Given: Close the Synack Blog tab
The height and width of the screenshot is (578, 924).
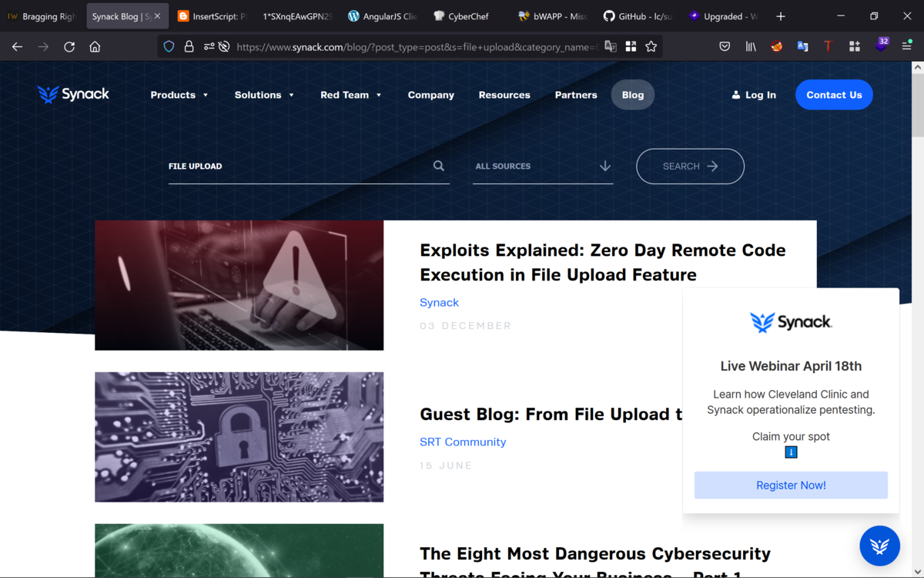Looking at the screenshot, I should click(157, 16).
